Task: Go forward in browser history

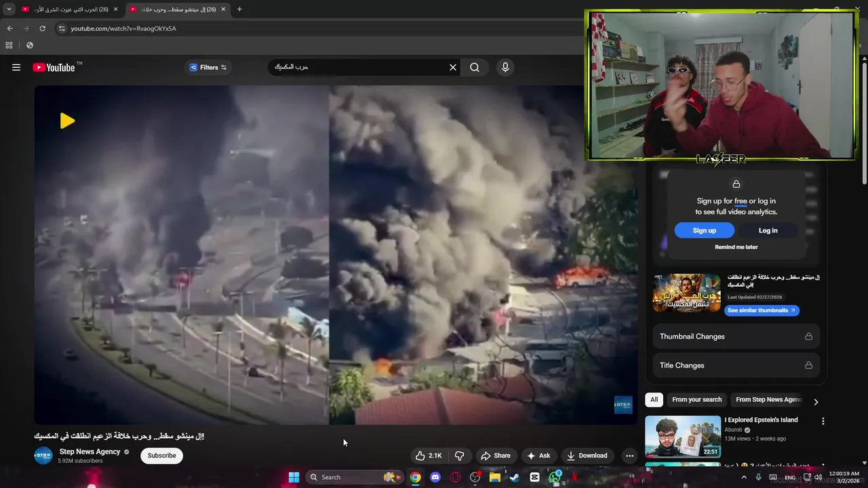Action: [26, 28]
